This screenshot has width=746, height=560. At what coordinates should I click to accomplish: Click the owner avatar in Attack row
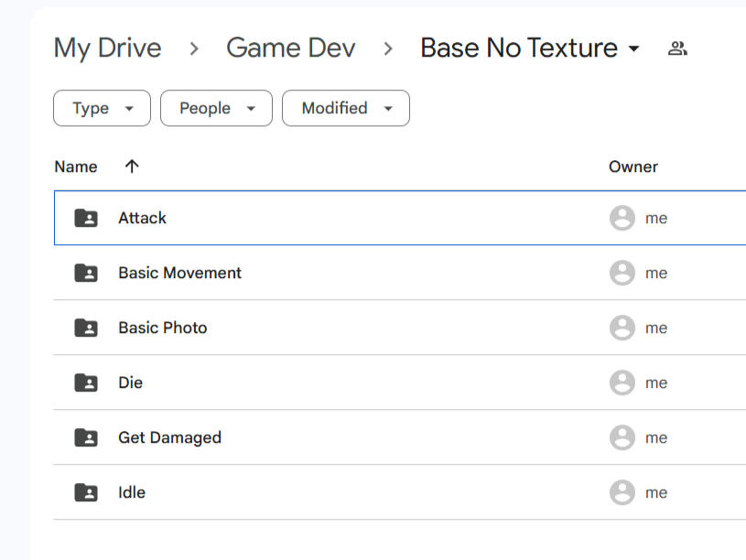(622, 218)
